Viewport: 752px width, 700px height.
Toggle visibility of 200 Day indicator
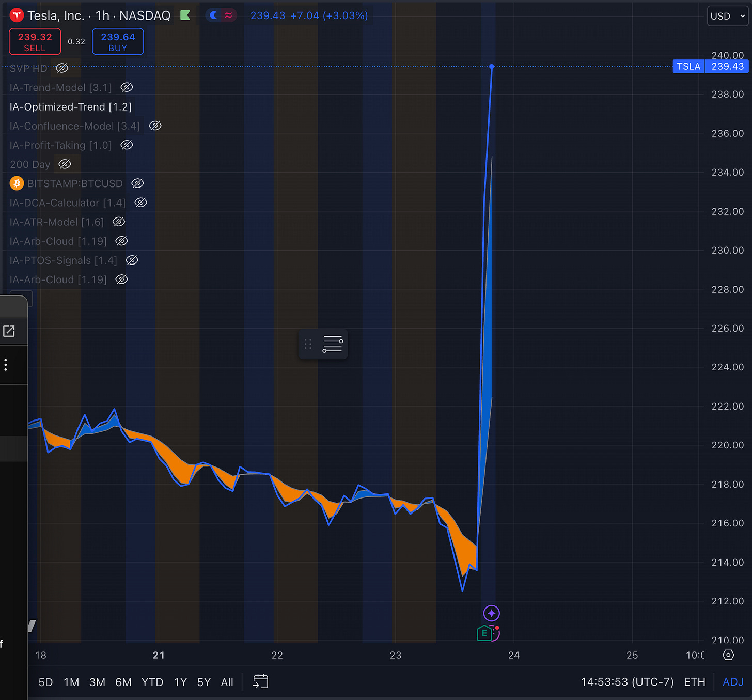(x=65, y=164)
